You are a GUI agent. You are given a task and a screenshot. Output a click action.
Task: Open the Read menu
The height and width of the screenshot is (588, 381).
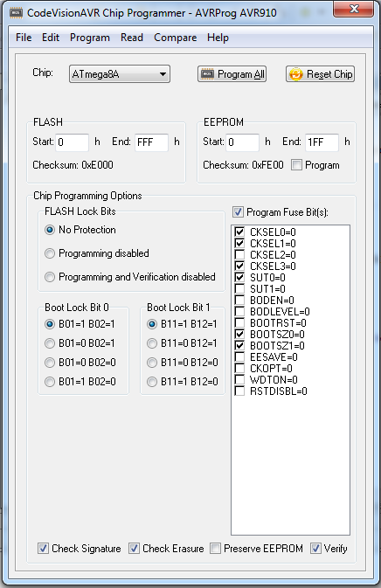click(x=132, y=38)
